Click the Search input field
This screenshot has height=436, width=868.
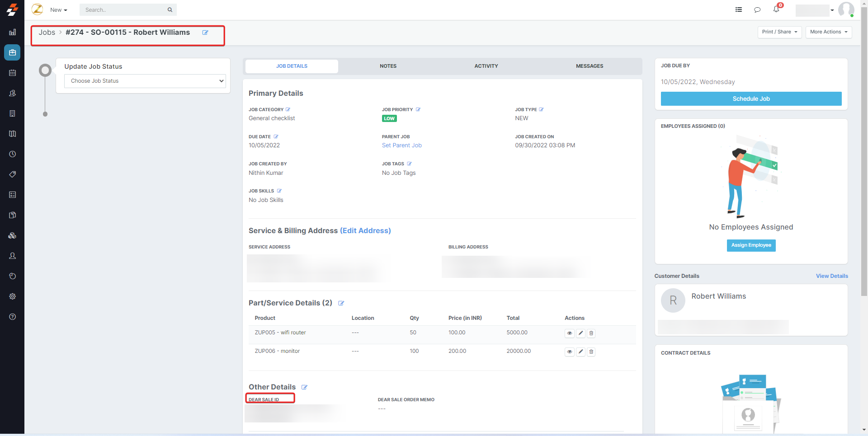(124, 10)
